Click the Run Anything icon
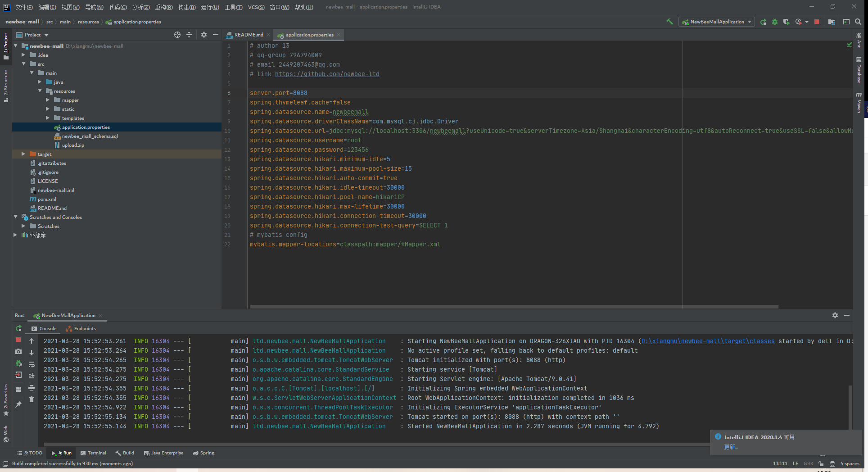This screenshot has width=868, height=472. coord(846,22)
